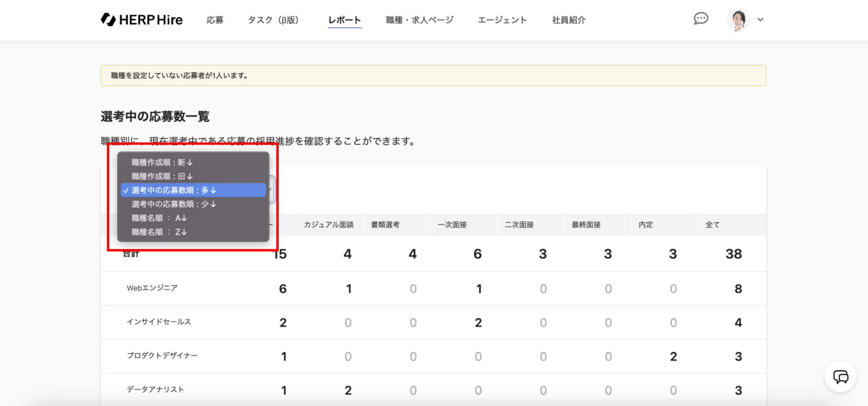
Task: Sort by 職種名順 : Z↓
Action: (x=159, y=232)
